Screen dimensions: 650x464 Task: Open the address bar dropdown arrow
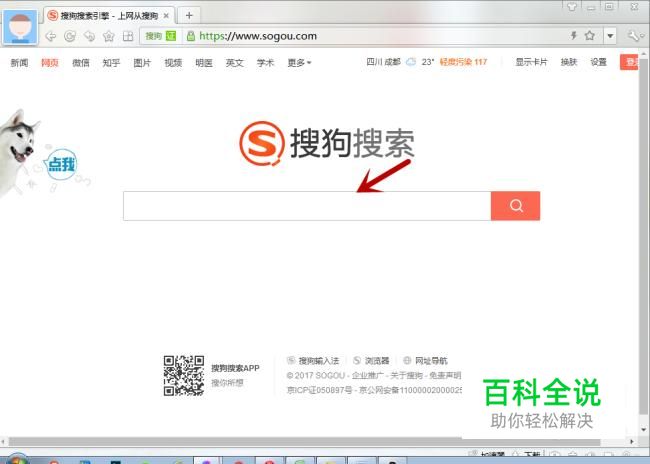click(x=610, y=36)
